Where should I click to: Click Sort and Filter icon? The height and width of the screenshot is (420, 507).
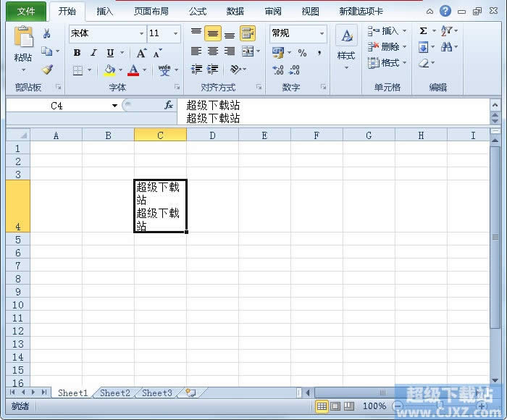(x=447, y=31)
